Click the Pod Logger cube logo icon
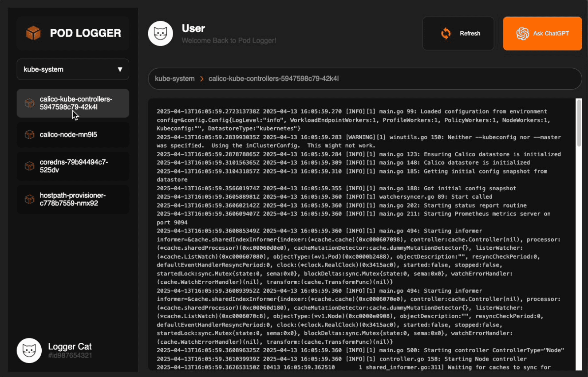Screen dimensions: 588x377 [x=33, y=32]
